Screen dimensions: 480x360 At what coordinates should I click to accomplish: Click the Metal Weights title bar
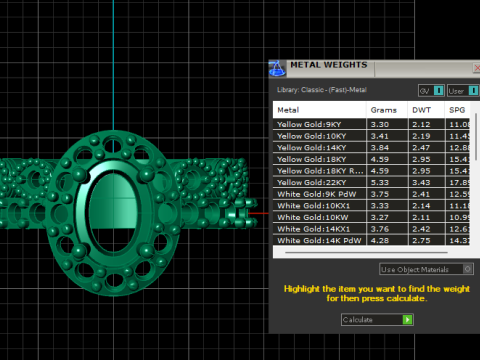point(373,68)
